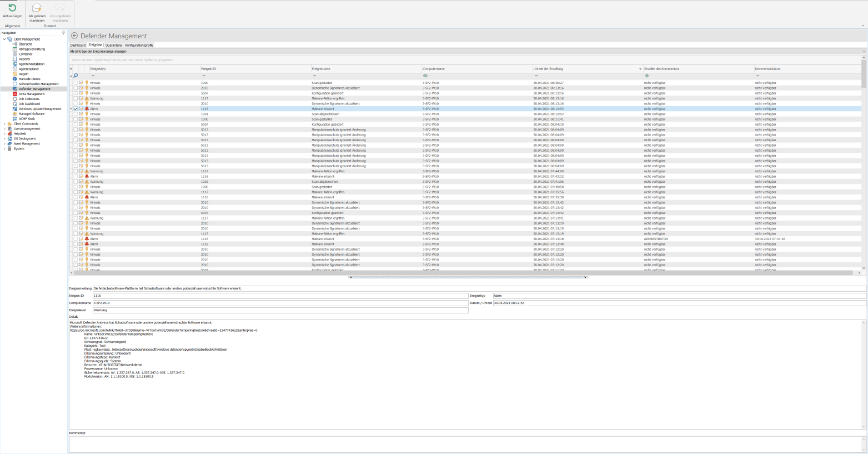Click the Reports icon in the tree

pyautogui.click(x=15, y=59)
